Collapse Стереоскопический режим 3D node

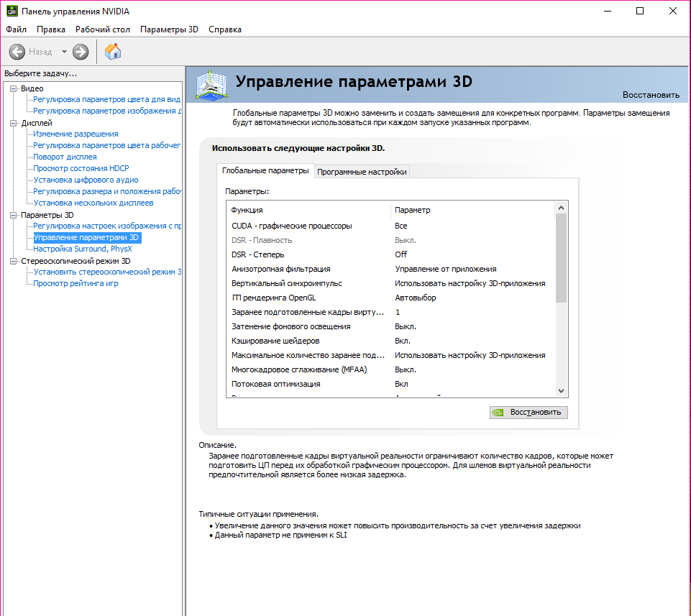coord(13,261)
